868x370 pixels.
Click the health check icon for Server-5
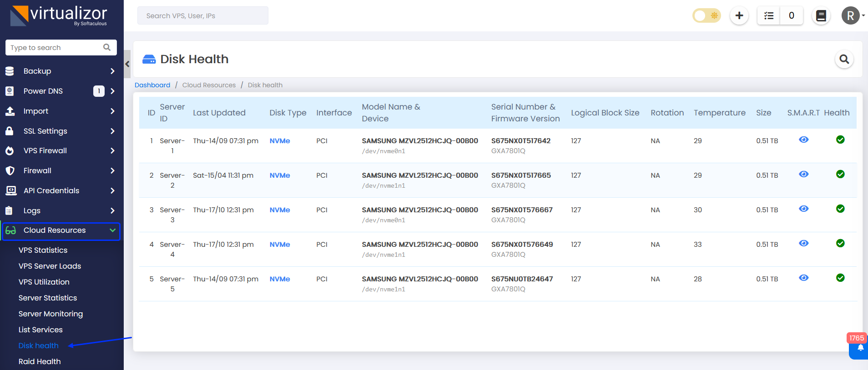click(840, 278)
